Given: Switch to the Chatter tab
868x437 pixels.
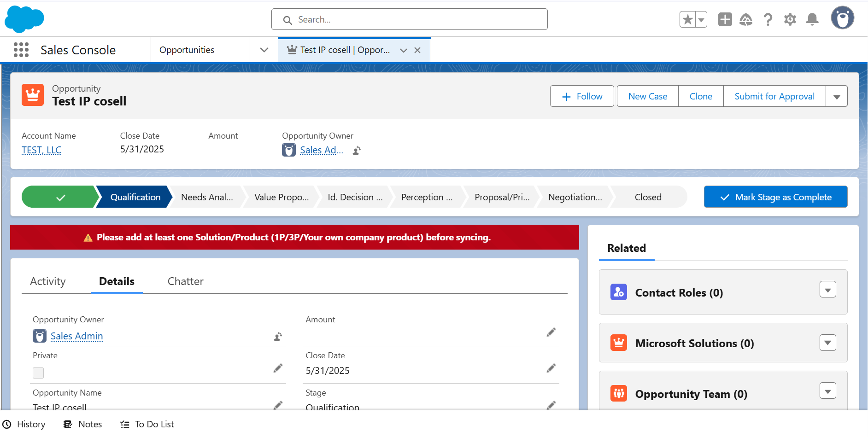Looking at the screenshot, I should click(x=185, y=281).
